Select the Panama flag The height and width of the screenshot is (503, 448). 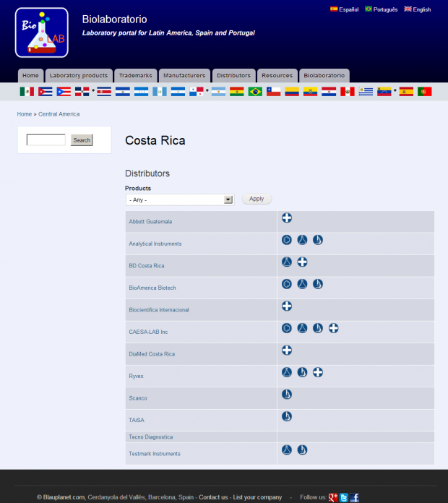(197, 92)
